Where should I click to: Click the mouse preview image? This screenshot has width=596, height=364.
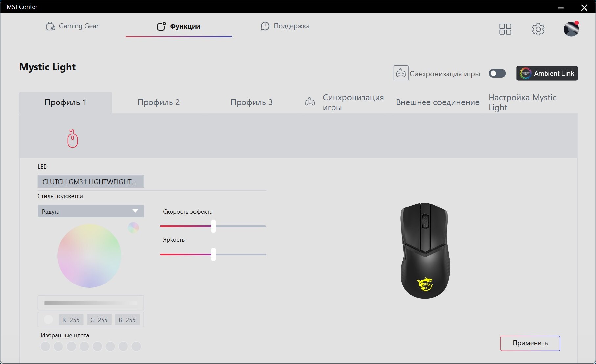coord(425,251)
